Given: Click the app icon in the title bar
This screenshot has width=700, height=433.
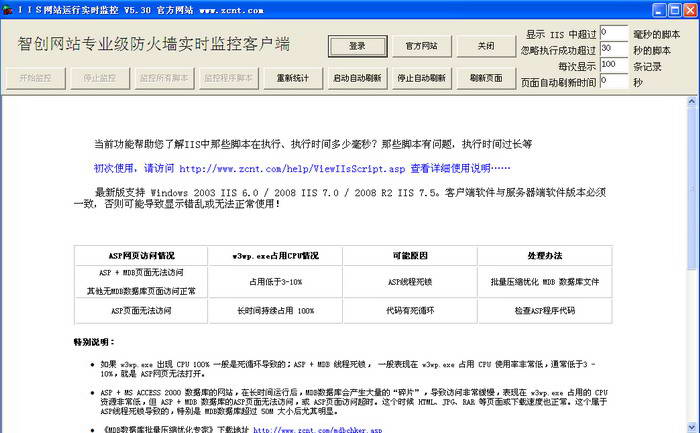Looking at the screenshot, I should (x=9, y=9).
